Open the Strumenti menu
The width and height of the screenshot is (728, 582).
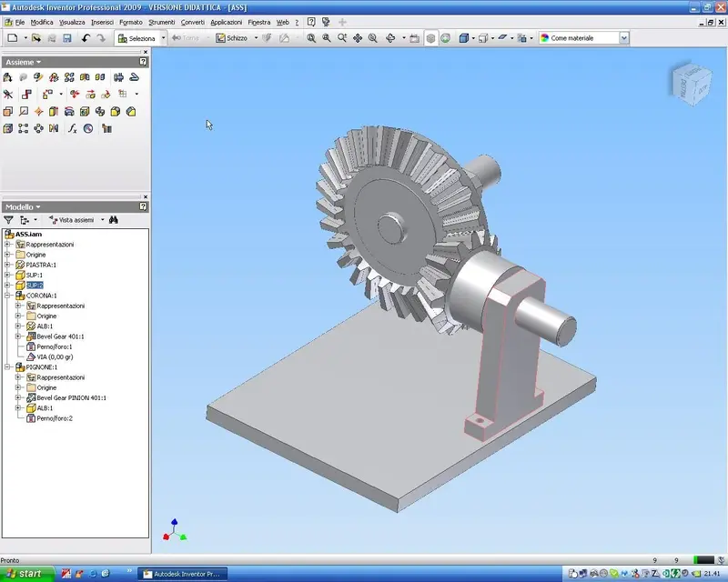pyautogui.click(x=162, y=22)
